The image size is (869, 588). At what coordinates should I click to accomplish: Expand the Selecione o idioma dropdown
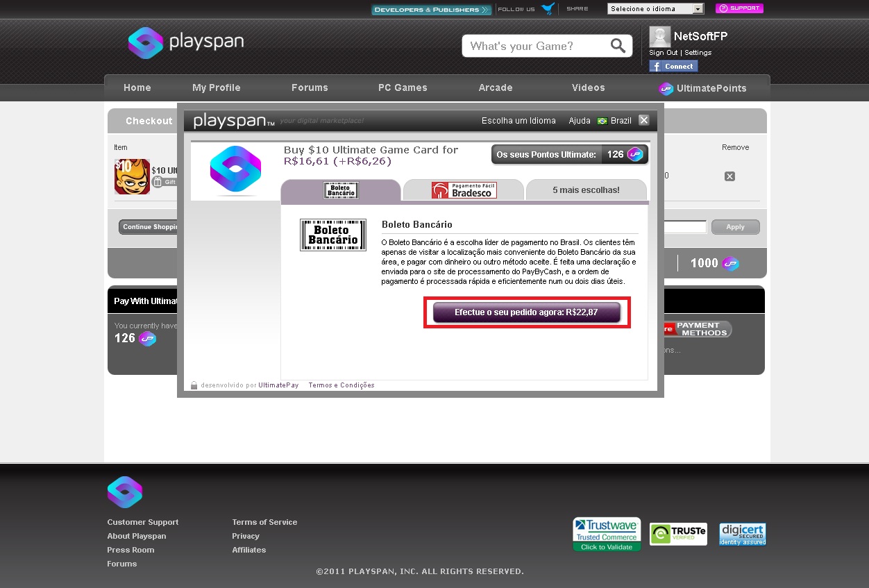tap(655, 9)
